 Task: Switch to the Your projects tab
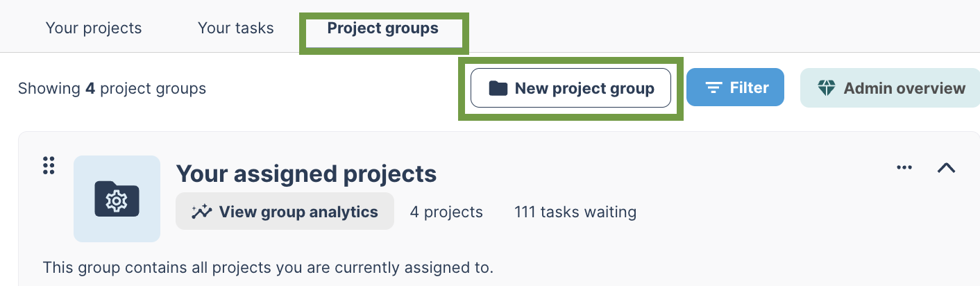(94, 28)
